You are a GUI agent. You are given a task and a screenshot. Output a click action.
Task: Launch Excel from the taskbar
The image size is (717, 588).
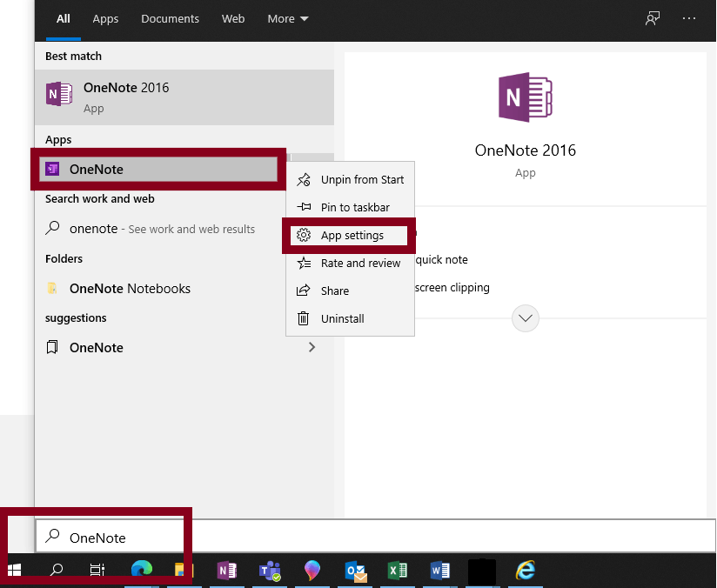[x=398, y=570]
